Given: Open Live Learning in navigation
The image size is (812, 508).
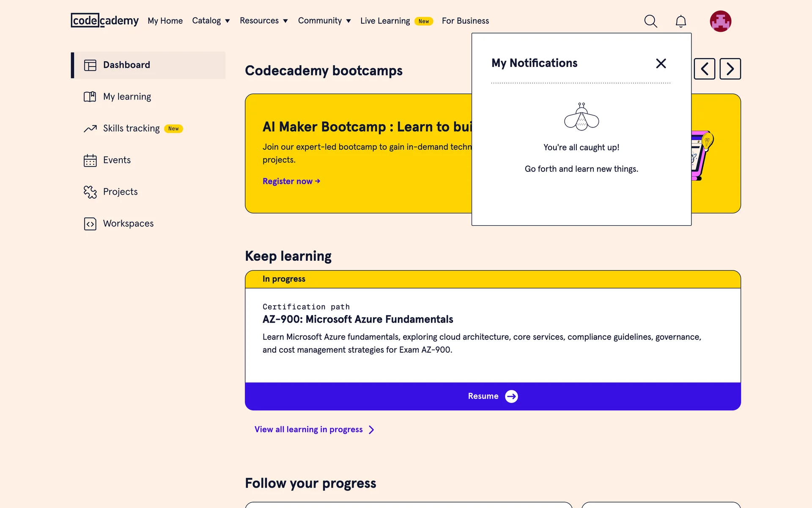Looking at the screenshot, I should click(x=385, y=21).
